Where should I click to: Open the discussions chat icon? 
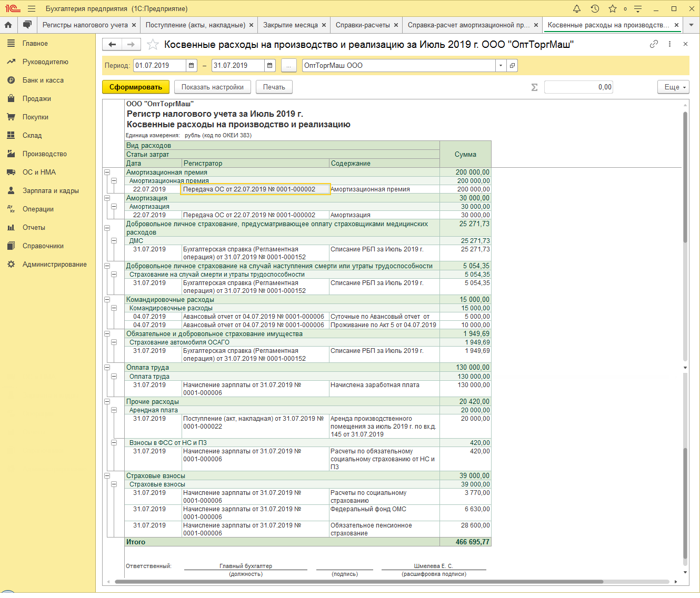27,25
